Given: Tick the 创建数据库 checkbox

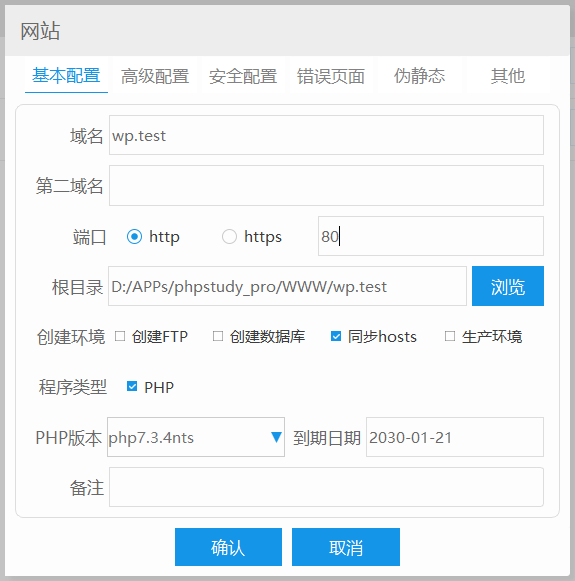Looking at the screenshot, I should [218, 336].
